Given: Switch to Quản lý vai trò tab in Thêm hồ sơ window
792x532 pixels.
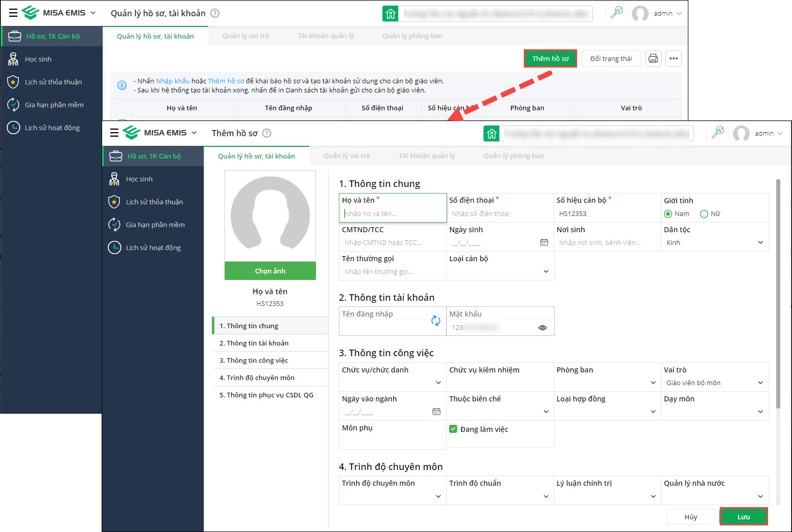Looking at the screenshot, I should 347,156.
